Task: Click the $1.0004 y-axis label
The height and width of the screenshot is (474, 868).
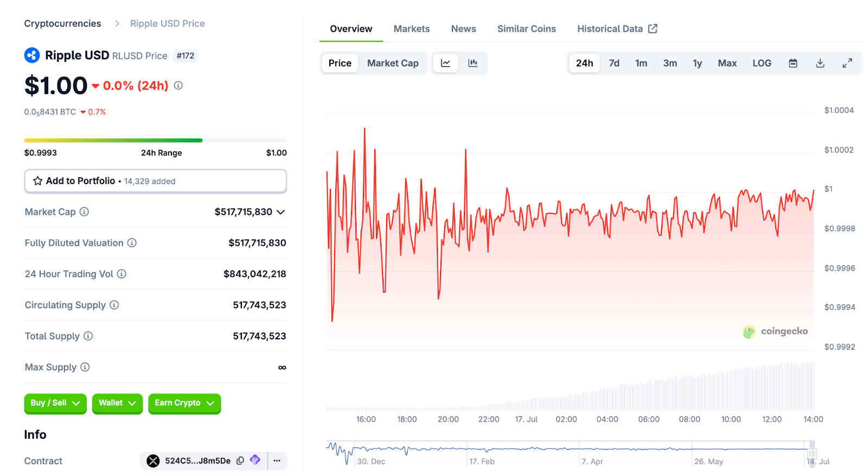Action: (x=839, y=110)
